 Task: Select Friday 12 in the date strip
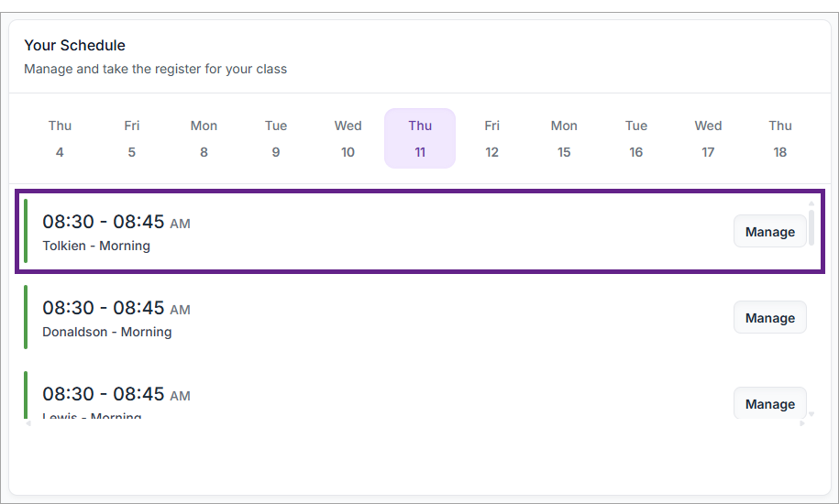click(x=492, y=138)
